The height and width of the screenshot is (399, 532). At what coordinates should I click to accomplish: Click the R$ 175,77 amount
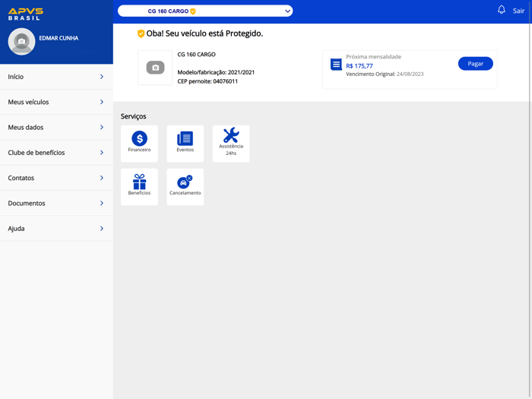click(x=359, y=66)
